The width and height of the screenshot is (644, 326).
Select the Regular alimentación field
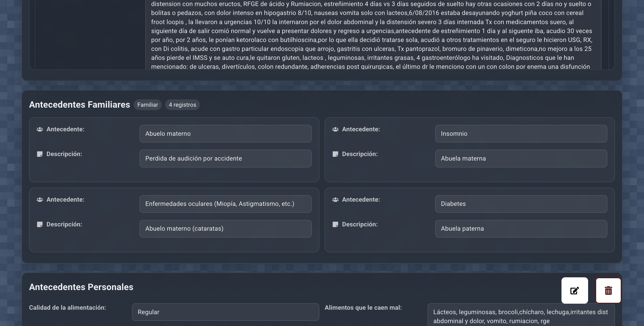point(225,312)
